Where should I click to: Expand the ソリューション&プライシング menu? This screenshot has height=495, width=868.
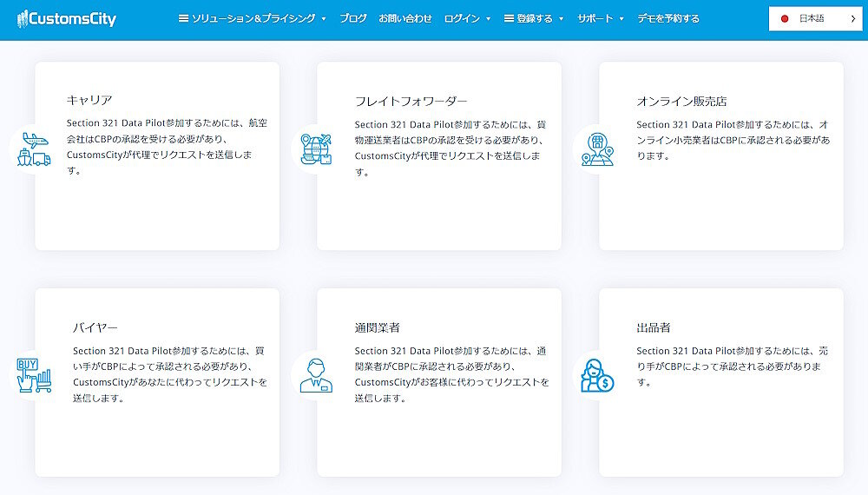pyautogui.click(x=252, y=18)
